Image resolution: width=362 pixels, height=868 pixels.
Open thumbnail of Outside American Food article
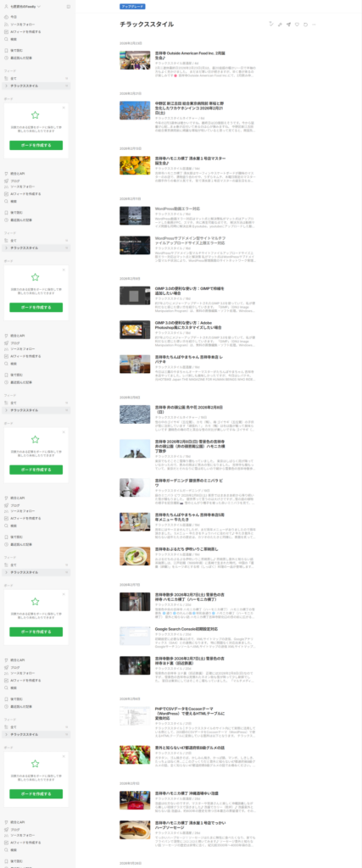135,60
